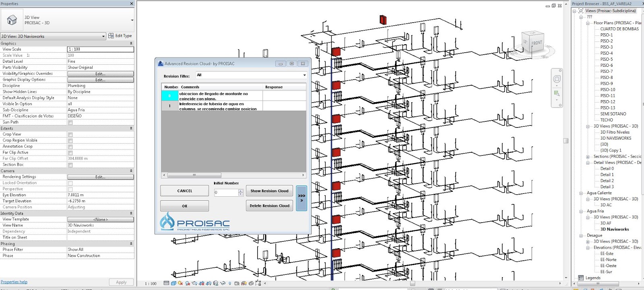Open the Visual Style box icon
644x290 pixels.
(x=173, y=283)
